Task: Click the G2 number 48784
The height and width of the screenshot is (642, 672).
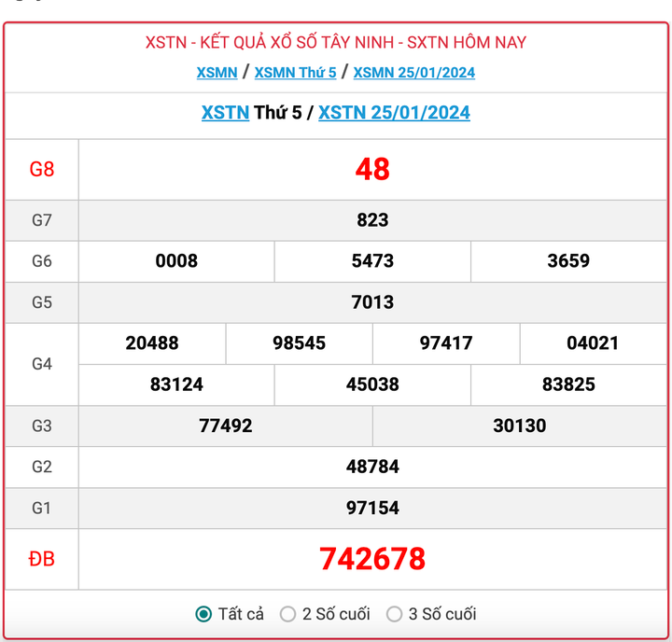Action: 372,467
